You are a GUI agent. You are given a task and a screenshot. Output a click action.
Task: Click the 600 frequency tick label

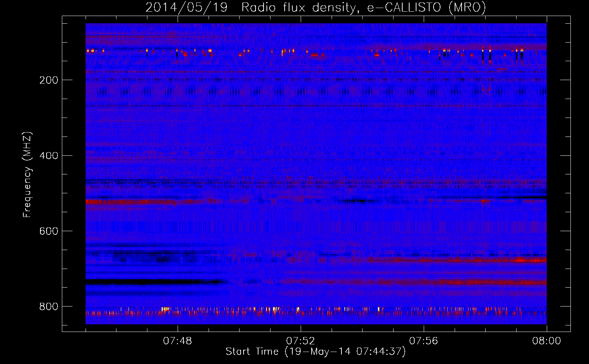(49, 231)
